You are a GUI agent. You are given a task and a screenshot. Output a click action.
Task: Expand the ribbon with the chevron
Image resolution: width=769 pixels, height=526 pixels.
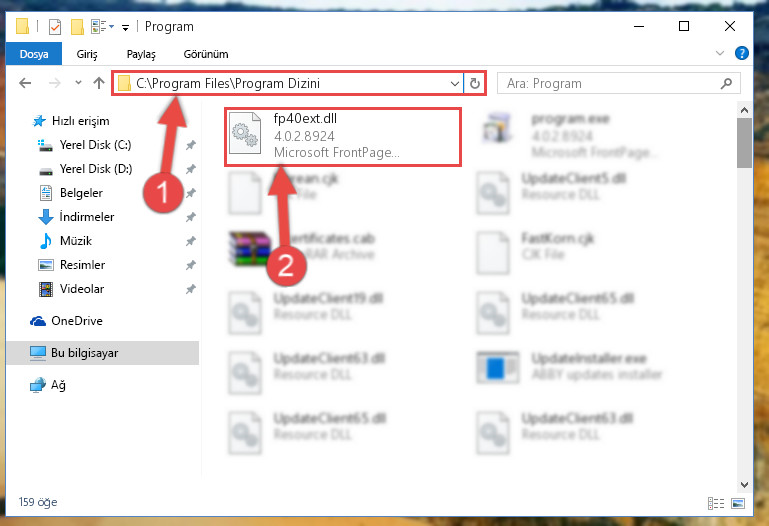pos(719,53)
